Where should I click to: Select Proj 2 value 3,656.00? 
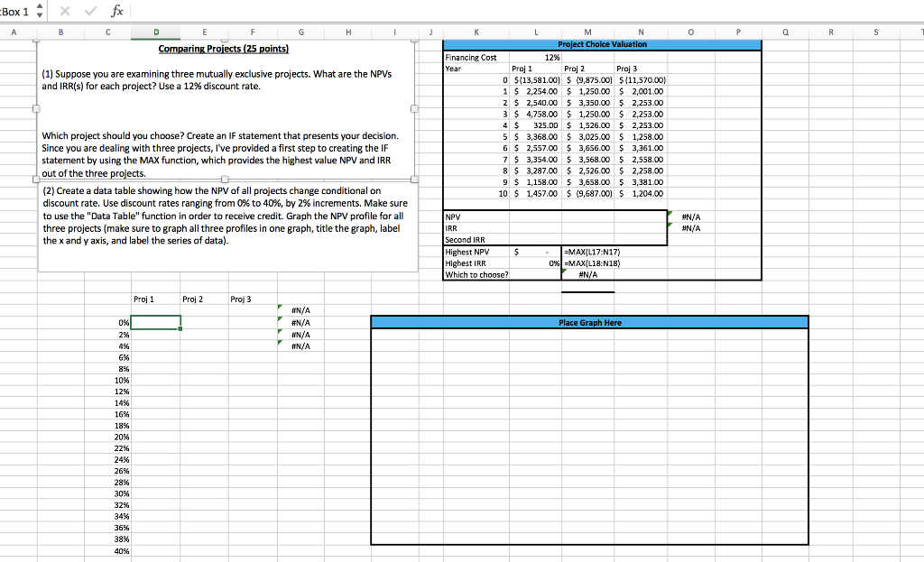click(588, 149)
